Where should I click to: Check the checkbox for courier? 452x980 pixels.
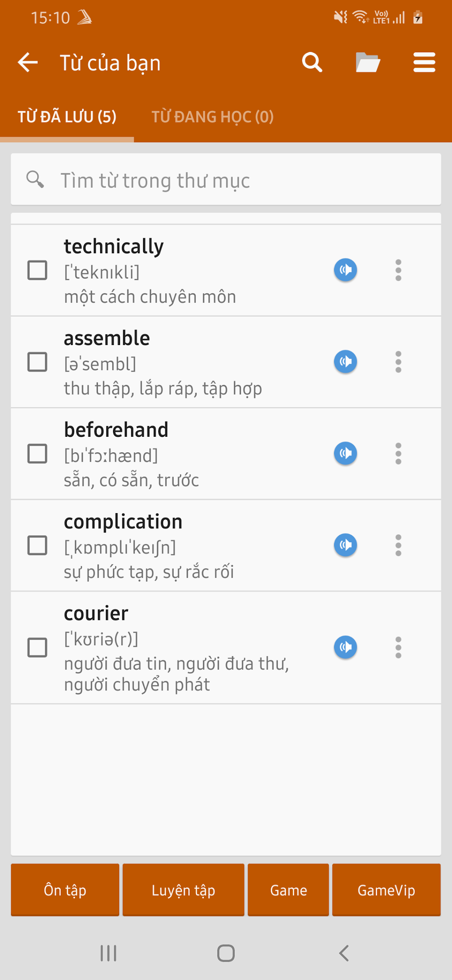(x=38, y=647)
